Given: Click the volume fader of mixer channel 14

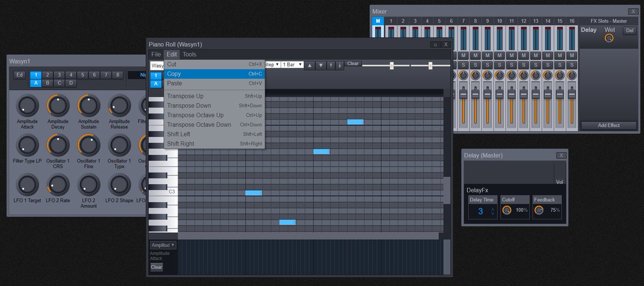Looking at the screenshot, I should coord(547,94).
